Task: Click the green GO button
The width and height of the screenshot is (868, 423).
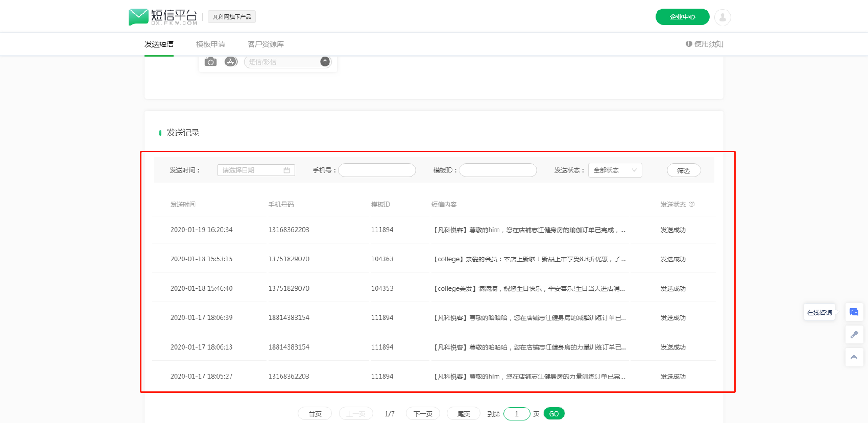Action: click(554, 414)
